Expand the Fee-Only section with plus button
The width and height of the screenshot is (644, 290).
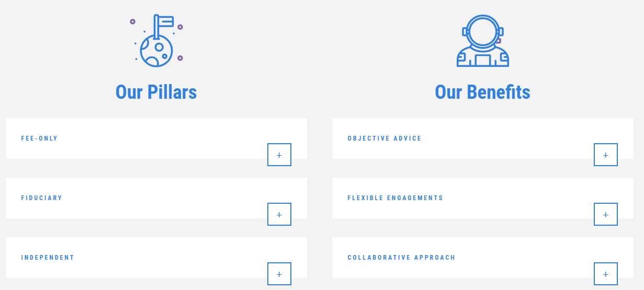(x=279, y=155)
